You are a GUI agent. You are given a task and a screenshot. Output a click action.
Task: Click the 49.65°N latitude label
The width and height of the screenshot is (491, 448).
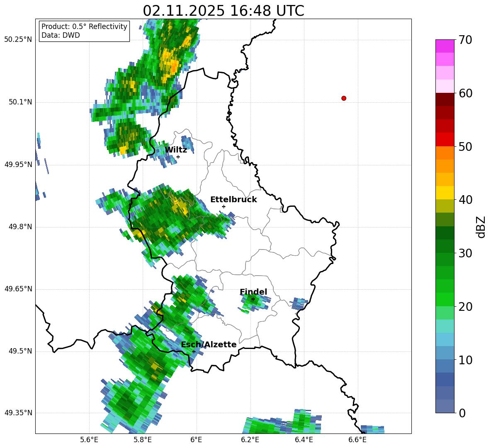pyautogui.click(x=18, y=289)
